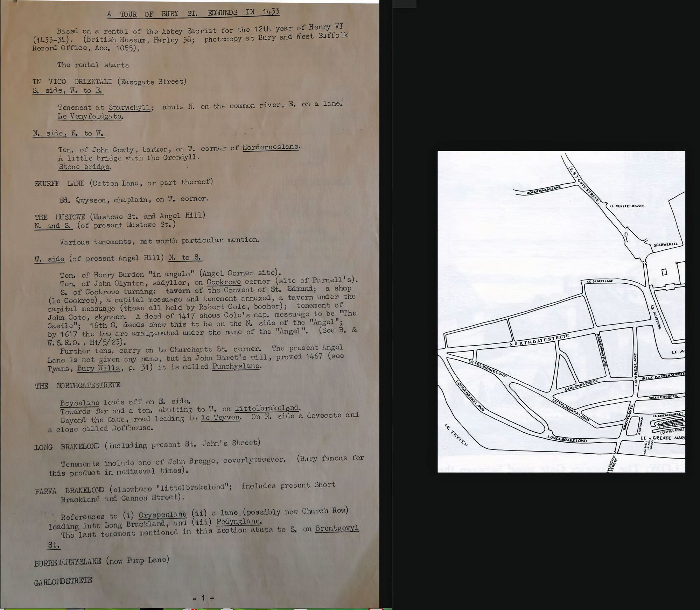The width and height of the screenshot is (700, 610).
Task: Click the underlined 'Stone bridge' text
Action: (x=85, y=167)
